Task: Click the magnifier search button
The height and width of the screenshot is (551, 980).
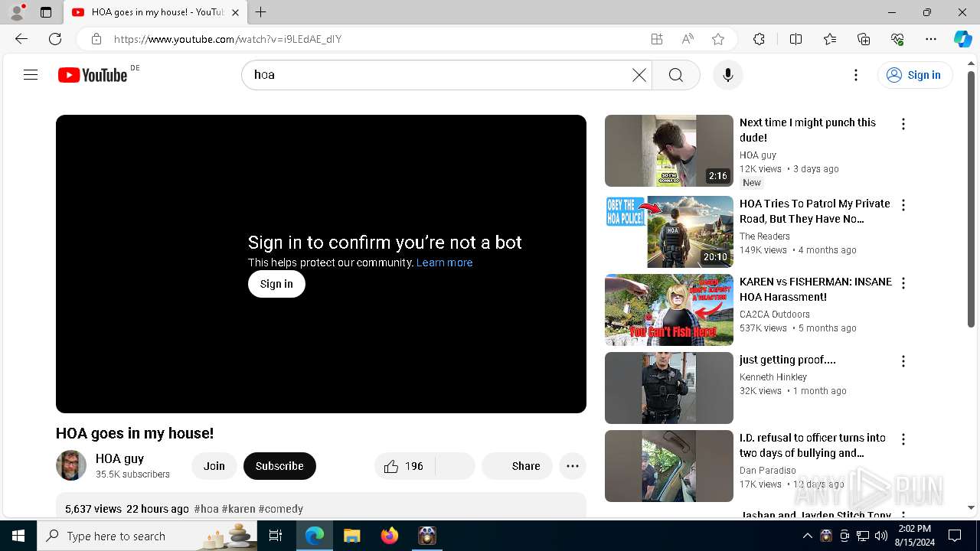Action: [x=676, y=75]
